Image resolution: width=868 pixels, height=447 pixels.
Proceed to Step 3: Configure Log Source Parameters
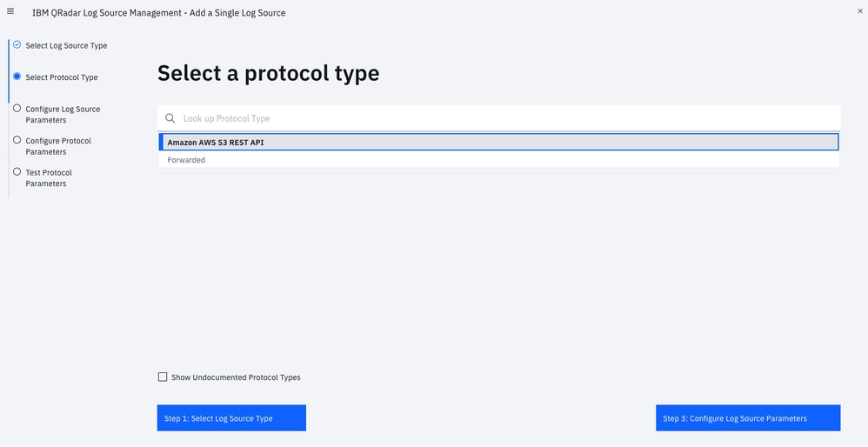[748, 418]
